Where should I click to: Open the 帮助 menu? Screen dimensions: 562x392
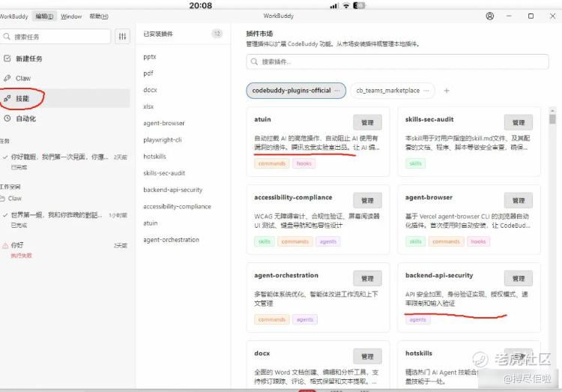[99, 16]
